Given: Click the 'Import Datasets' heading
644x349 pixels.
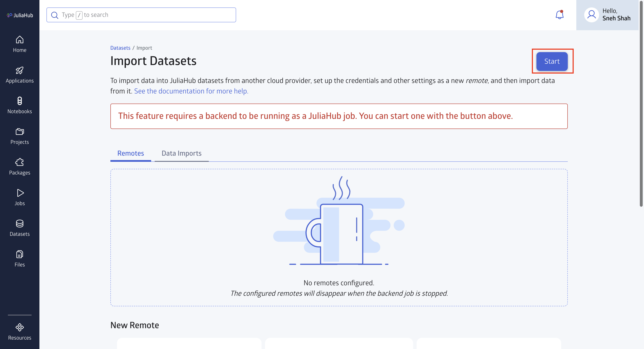Looking at the screenshot, I should pyautogui.click(x=153, y=61).
